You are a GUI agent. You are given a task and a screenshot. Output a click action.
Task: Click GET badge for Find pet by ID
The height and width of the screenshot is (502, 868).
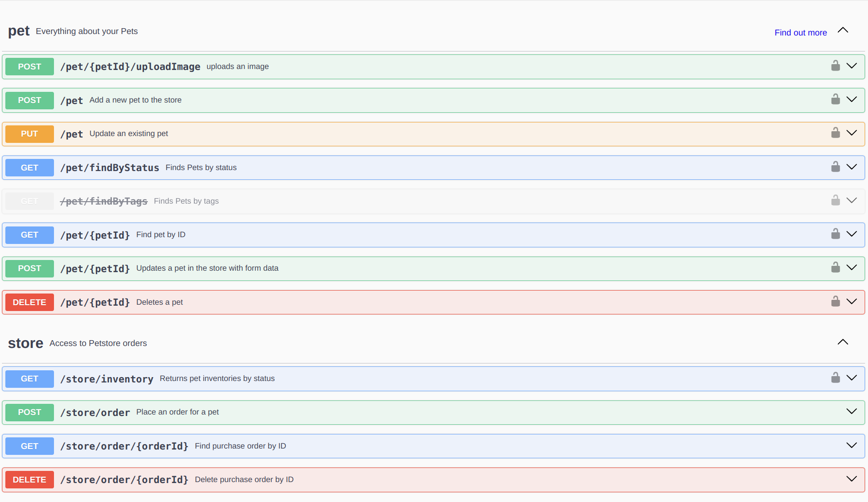click(30, 235)
